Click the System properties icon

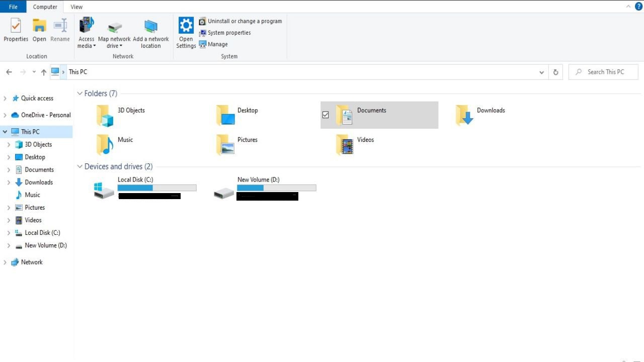(x=224, y=33)
